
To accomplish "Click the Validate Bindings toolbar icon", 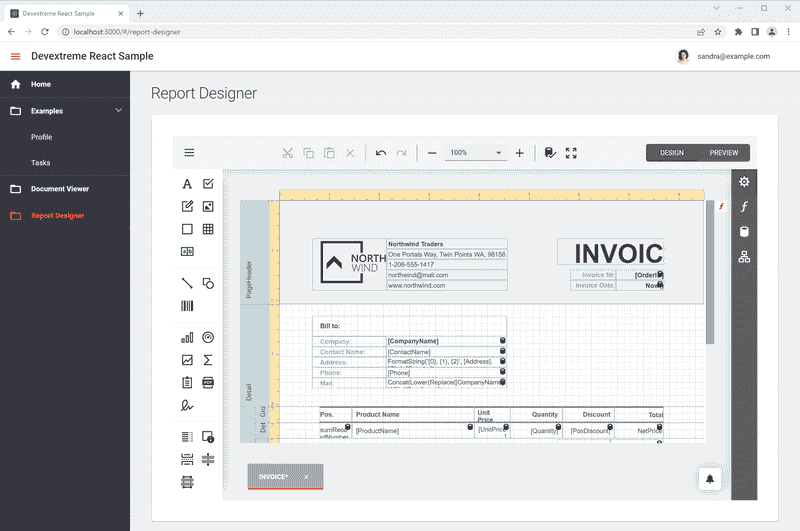I will point(550,153).
